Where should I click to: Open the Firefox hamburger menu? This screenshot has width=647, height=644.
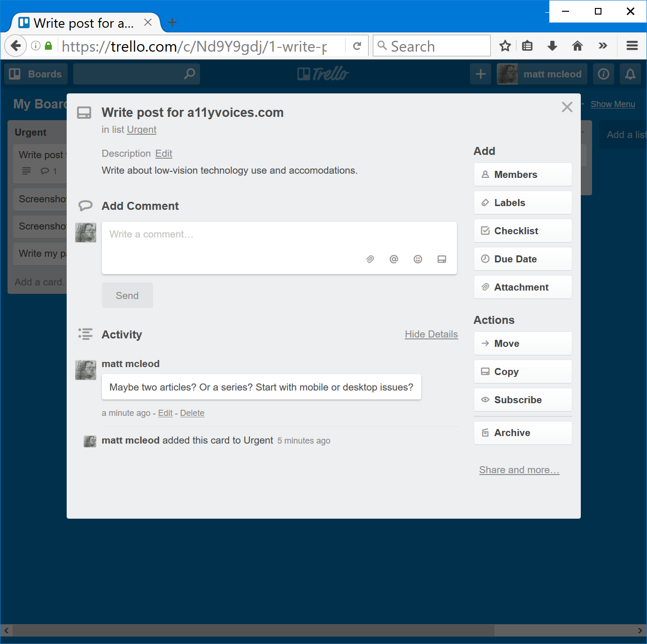coord(632,46)
